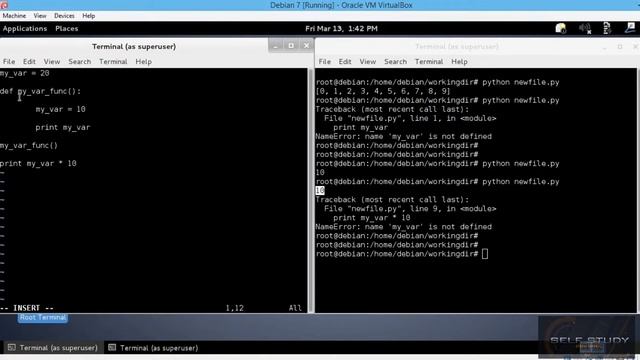Open VirtualBox View menu
The height and width of the screenshot is (360, 640).
40,16
